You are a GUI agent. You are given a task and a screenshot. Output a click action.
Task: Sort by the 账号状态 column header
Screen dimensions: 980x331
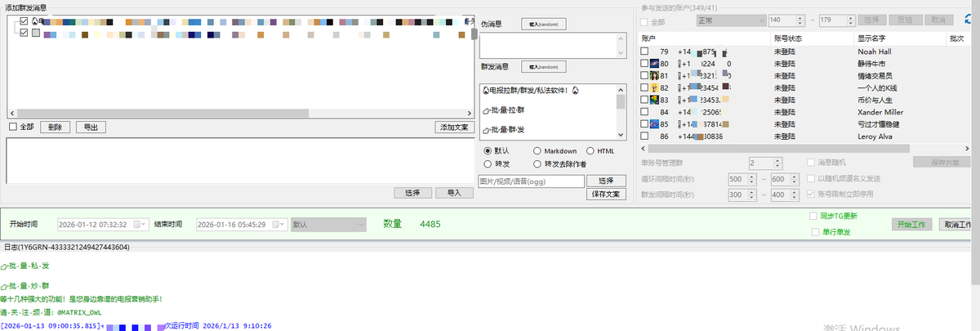click(812, 38)
